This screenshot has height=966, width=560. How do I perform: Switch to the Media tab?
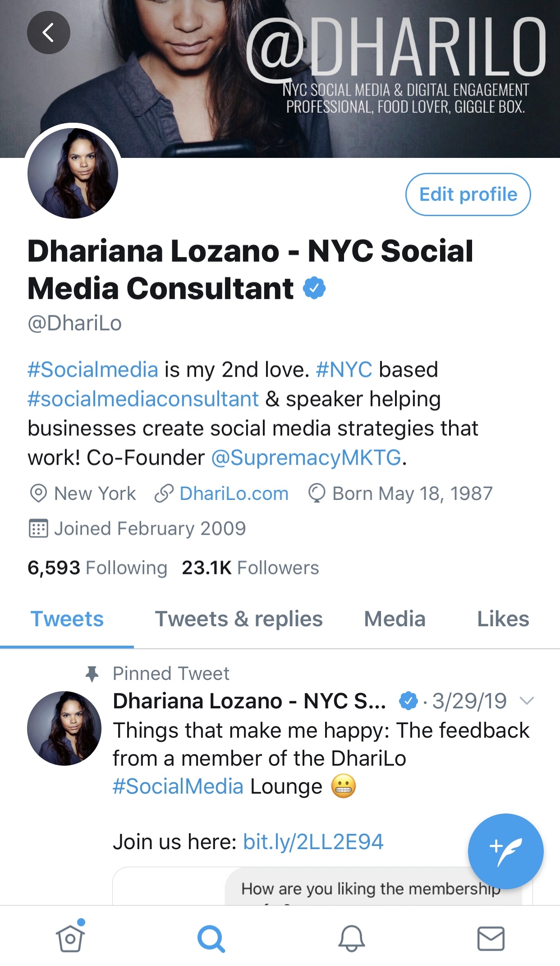(395, 619)
